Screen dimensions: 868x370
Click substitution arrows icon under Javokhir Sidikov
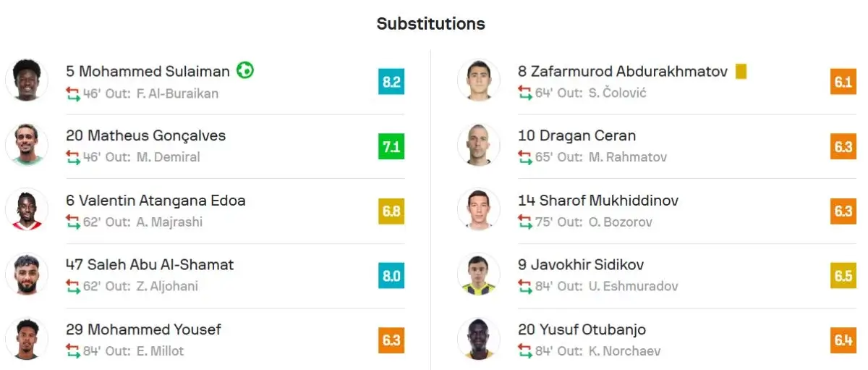525,286
